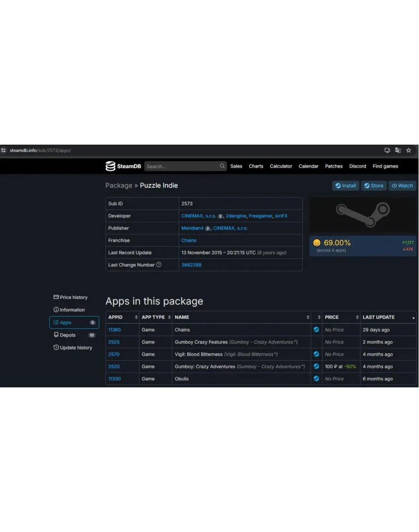Screen dimensions: 419x532
Task: Open app ID 11330 link
Action: point(114,379)
